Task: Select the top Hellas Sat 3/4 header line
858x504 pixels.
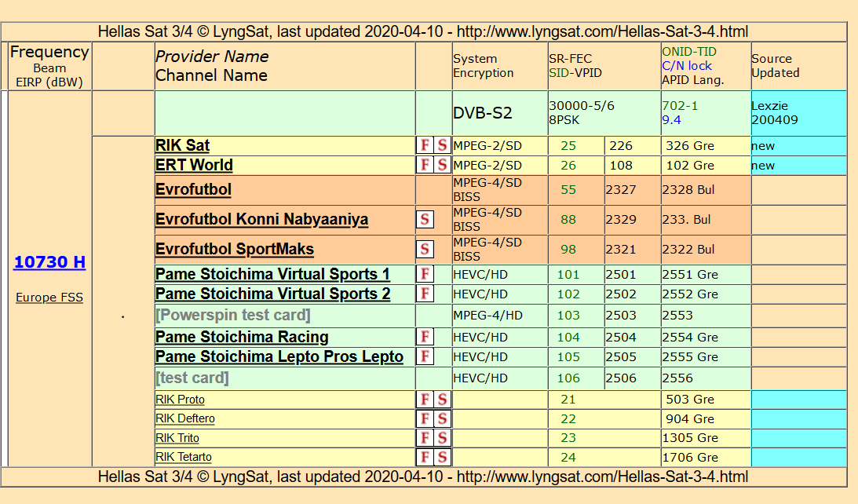Action: pos(424,31)
